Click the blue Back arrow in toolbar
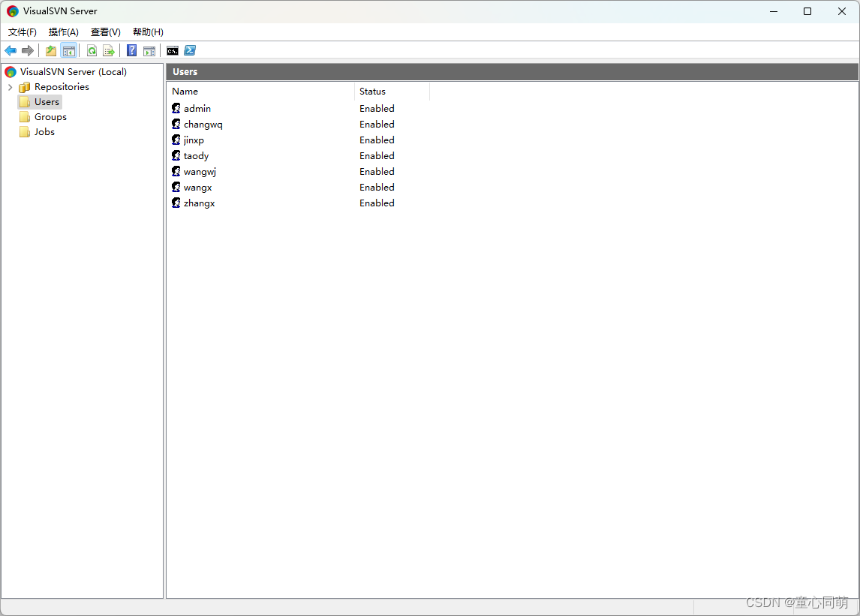This screenshot has height=616, width=860. tap(11, 51)
